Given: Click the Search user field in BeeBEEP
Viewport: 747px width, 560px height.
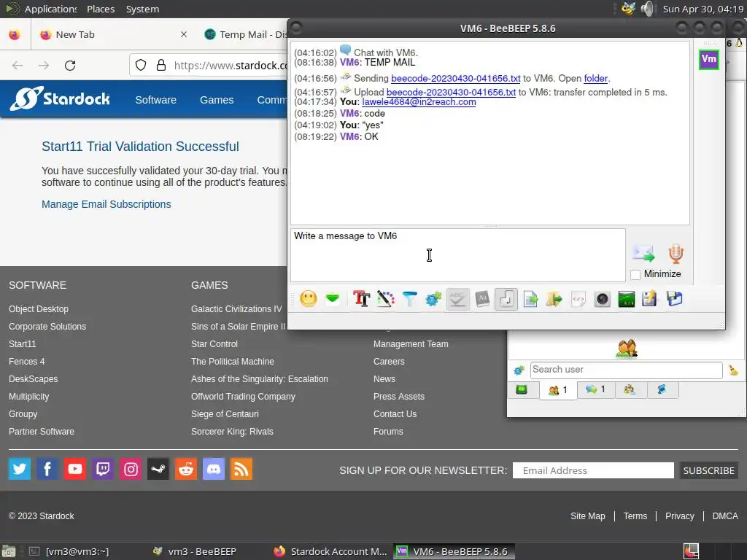Looking at the screenshot, I should click(626, 370).
